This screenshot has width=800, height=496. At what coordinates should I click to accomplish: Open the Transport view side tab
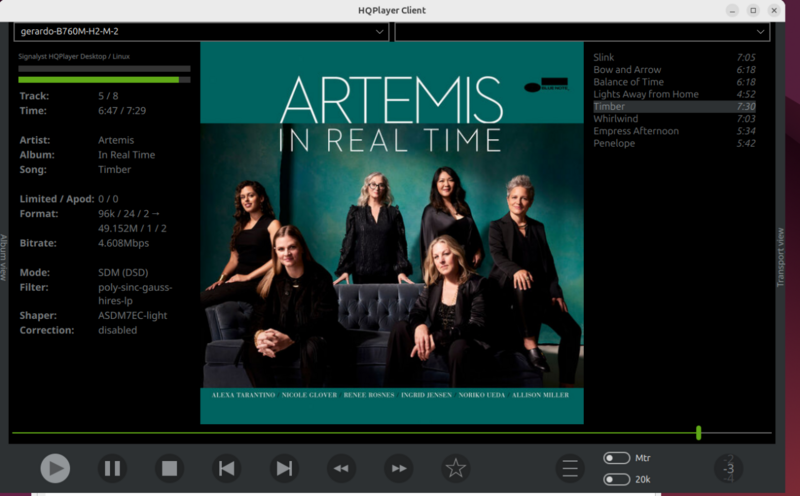pos(781,257)
